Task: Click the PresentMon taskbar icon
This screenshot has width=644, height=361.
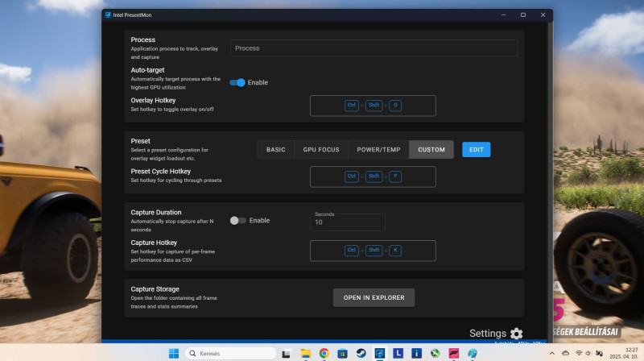Action: tap(379, 353)
